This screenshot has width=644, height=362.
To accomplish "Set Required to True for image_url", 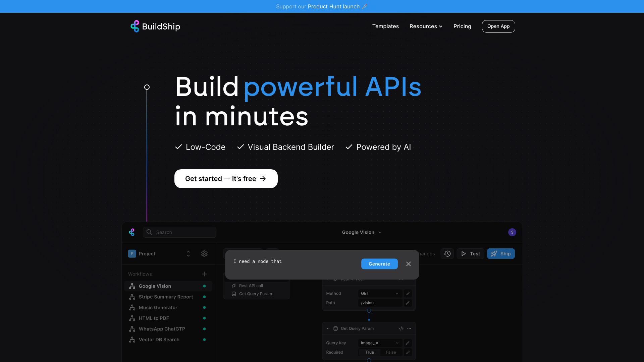I will [369, 352].
